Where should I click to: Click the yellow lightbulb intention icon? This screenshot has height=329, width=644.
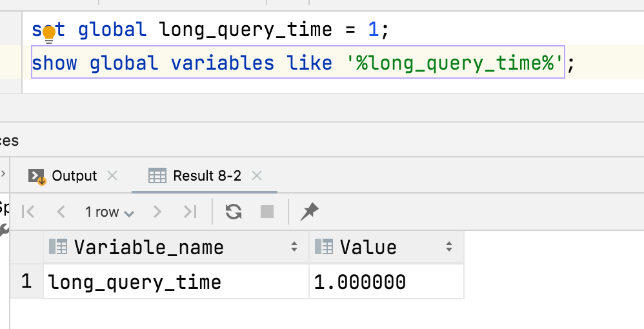coord(49,34)
